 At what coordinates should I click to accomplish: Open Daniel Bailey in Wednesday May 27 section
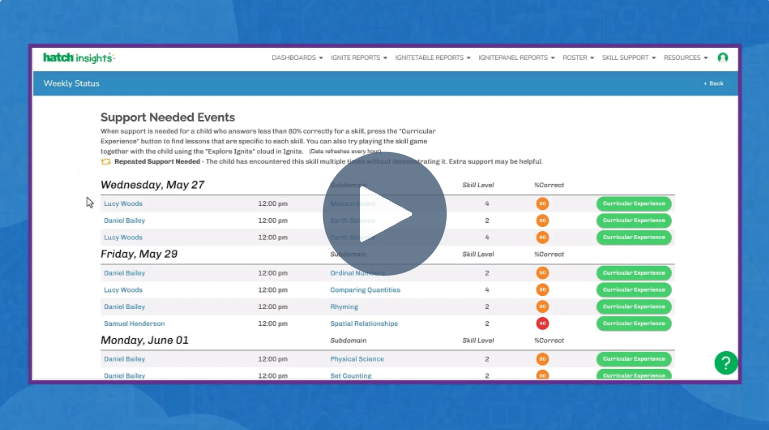(x=125, y=221)
